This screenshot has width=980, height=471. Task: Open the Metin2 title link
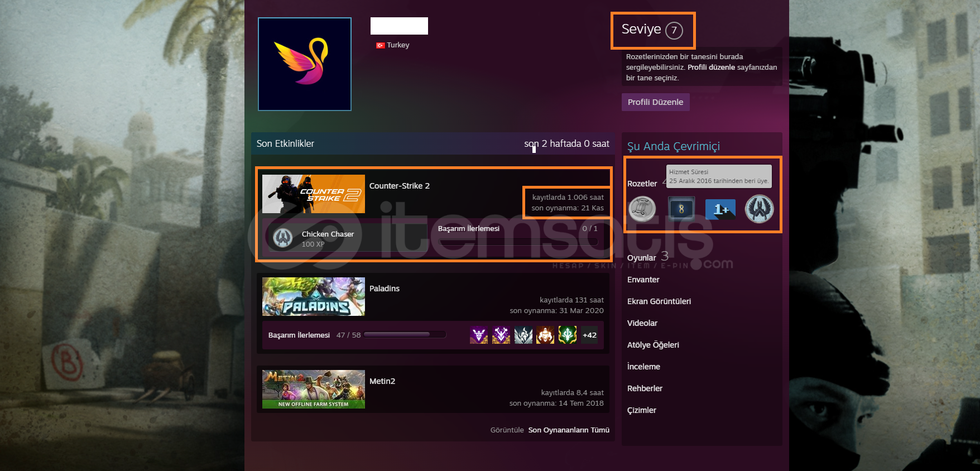pyautogui.click(x=382, y=381)
